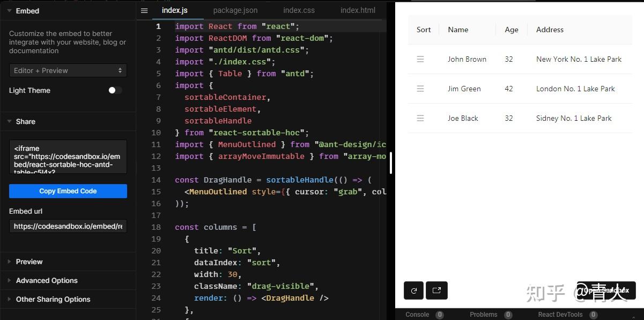The height and width of the screenshot is (320, 644).
Task: Refresh the preview pane
Action: [413, 290]
